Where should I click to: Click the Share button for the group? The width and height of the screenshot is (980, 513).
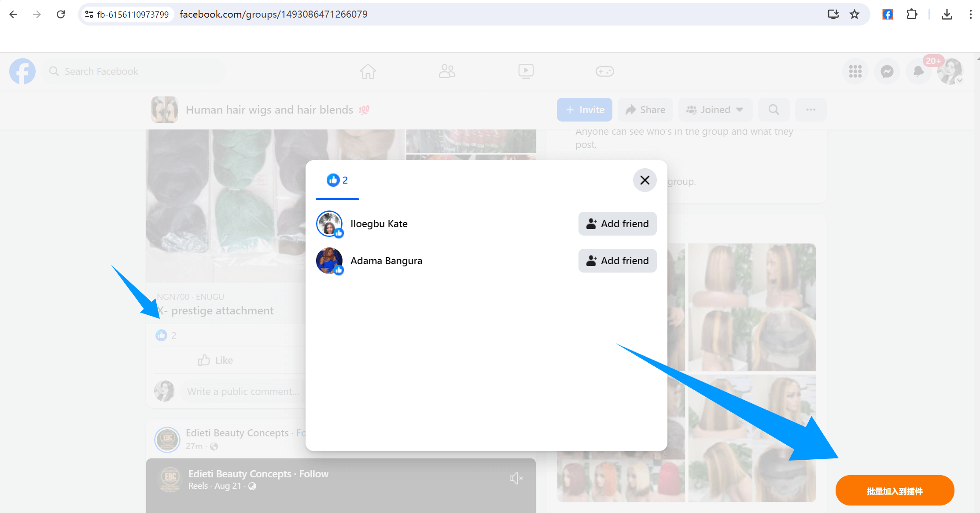point(645,110)
